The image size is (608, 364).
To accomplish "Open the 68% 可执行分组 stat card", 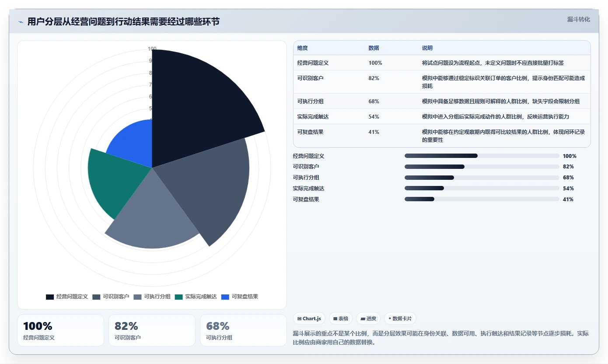I will pos(243,330).
